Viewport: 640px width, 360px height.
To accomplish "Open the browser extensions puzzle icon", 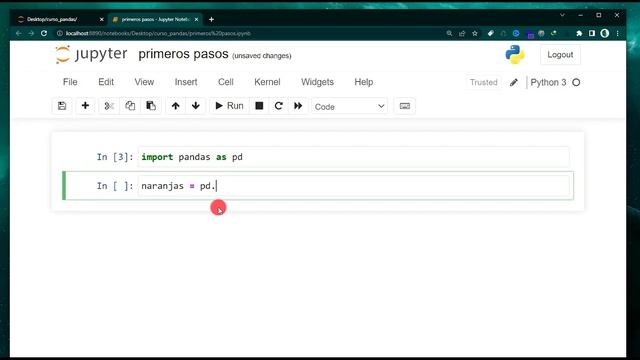I will coord(579,33).
